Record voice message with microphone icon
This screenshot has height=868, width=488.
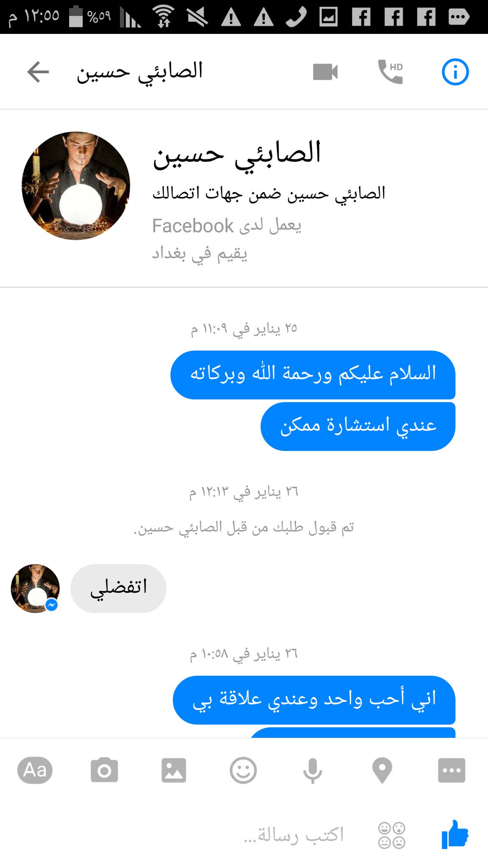tap(313, 771)
